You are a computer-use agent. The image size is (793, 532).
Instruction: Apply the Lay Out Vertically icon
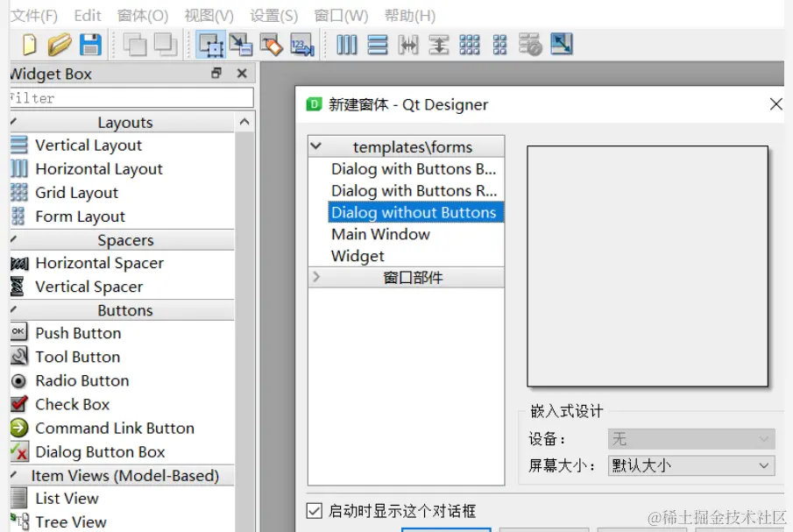coord(377,45)
